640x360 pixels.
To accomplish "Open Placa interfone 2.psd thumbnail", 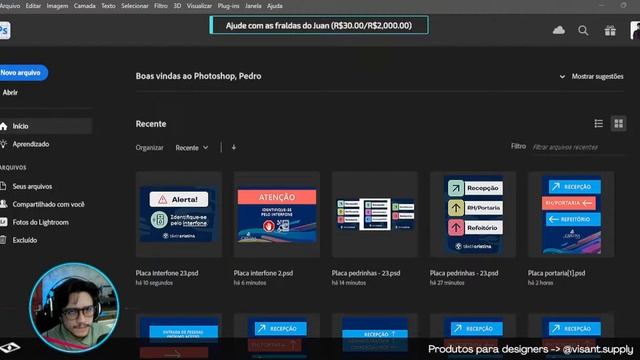I will point(277,214).
